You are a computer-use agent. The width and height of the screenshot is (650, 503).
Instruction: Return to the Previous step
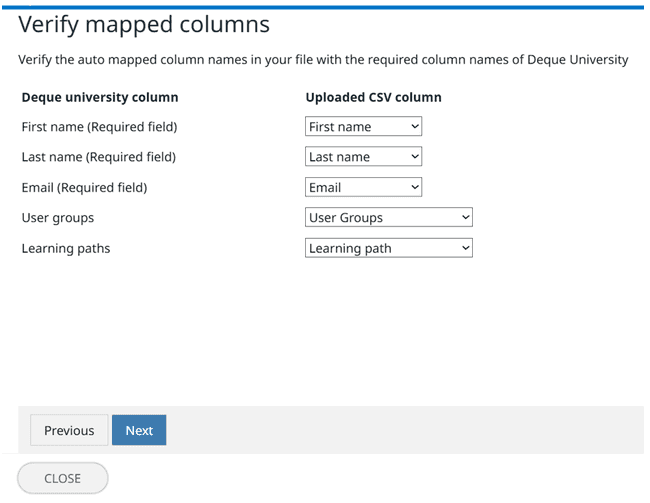tap(69, 430)
